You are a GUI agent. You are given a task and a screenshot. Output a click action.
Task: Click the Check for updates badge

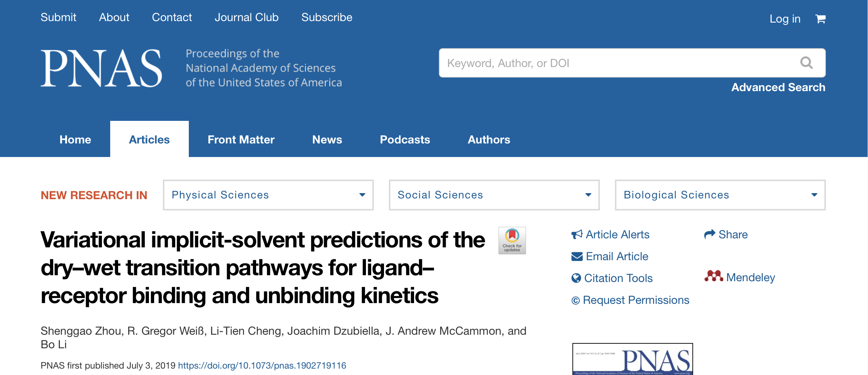coord(512,241)
